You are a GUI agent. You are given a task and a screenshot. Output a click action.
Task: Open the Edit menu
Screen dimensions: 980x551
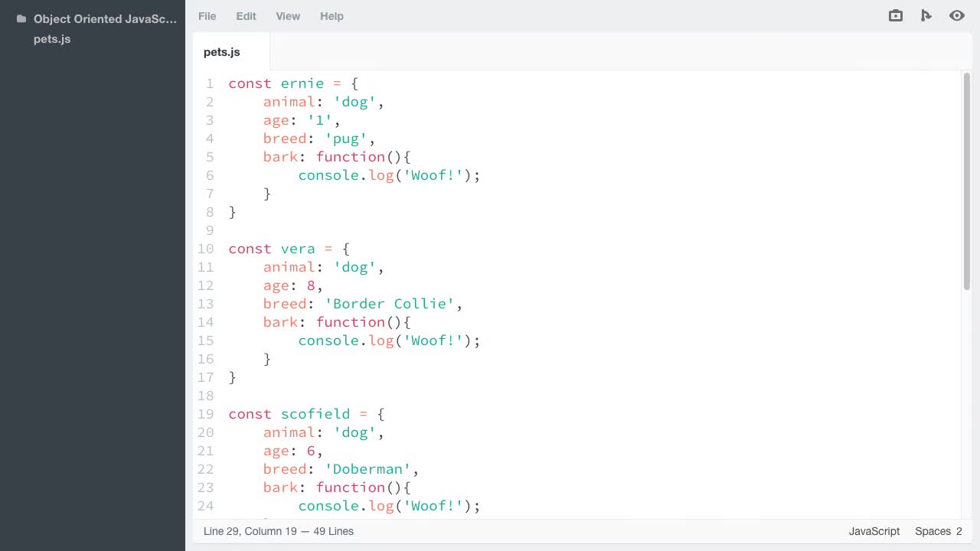point(246,16)
